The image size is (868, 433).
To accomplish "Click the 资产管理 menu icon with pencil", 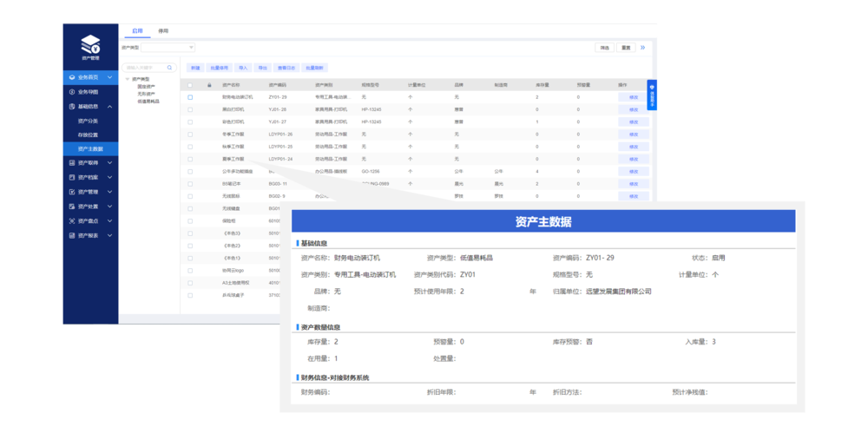I will [72, 192].
